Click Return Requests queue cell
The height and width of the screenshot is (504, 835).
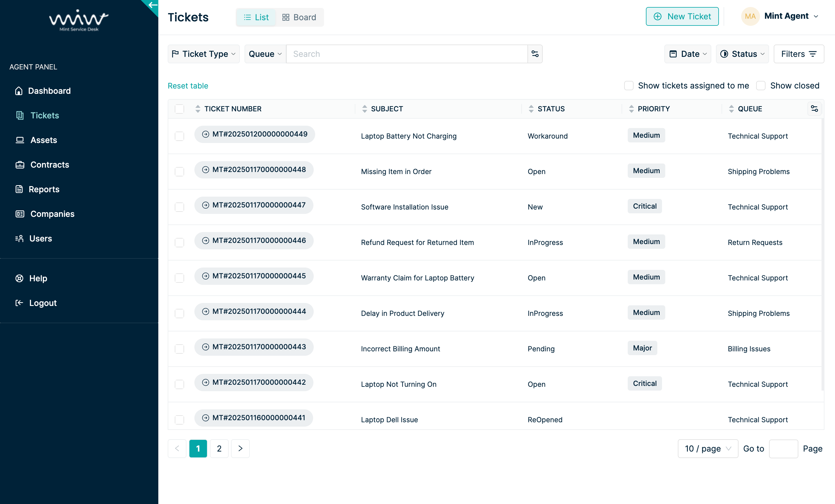tap(755, 243)
